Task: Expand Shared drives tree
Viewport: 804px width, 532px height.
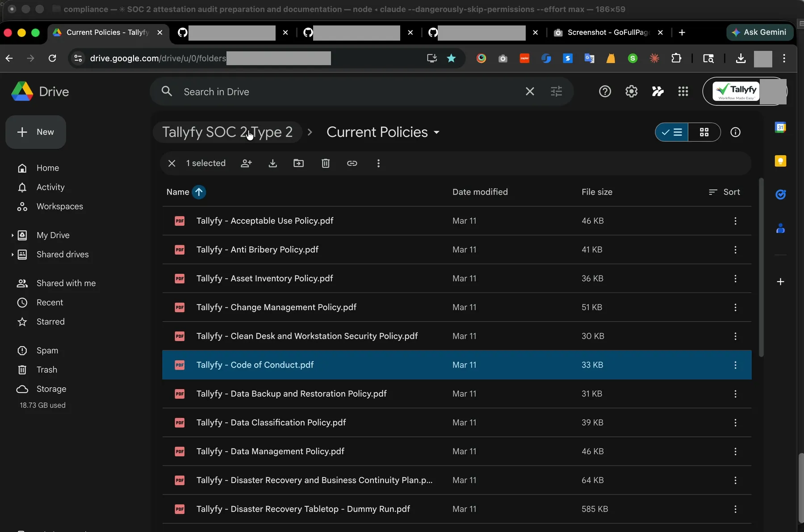Action: point(12,254)
